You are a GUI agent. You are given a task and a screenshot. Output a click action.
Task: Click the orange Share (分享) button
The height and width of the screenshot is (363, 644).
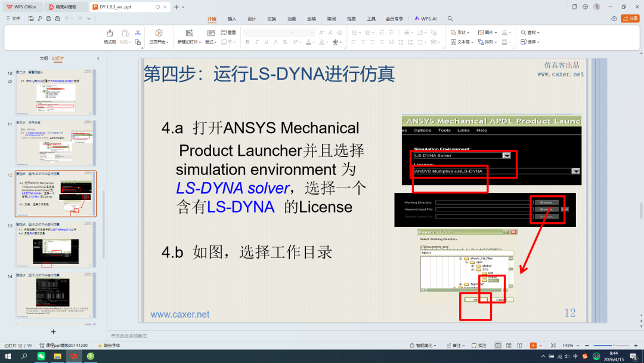[630, 19]
